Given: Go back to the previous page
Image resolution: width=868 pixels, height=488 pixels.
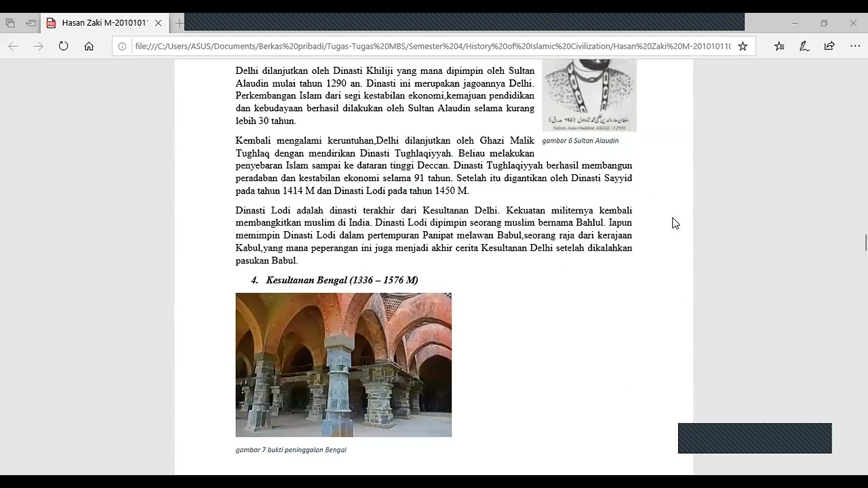Looking at the screenshot, I should click(13, 46).
